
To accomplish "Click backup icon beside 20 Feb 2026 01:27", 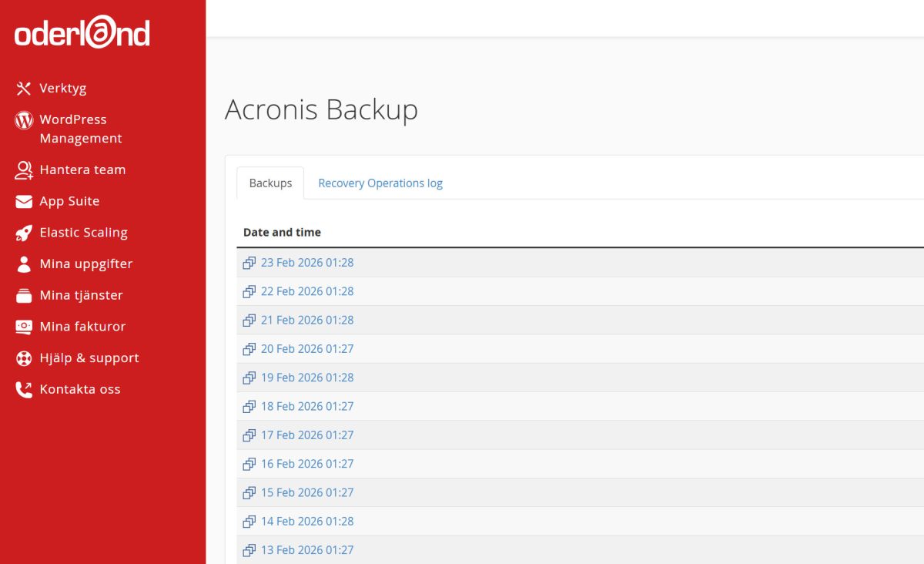I will pos(249,349).
